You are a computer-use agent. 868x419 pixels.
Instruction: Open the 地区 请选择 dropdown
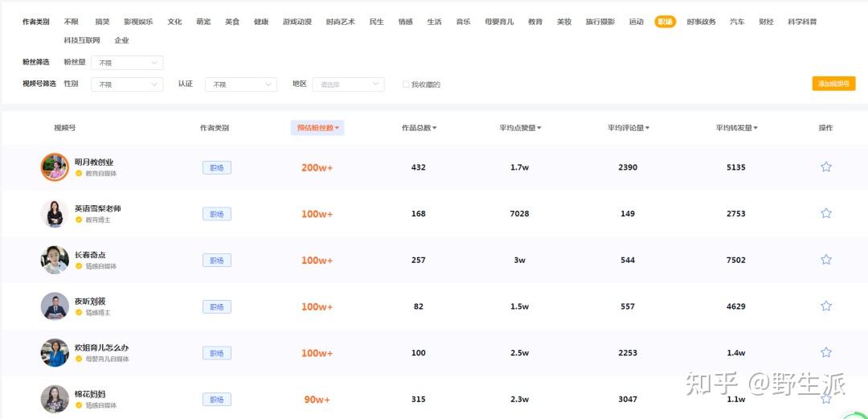[x=348, y=84]
